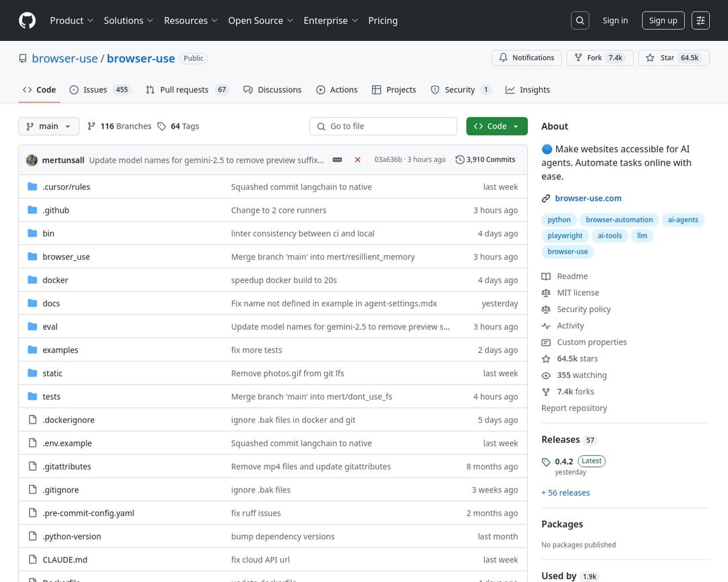Click the 03a636b commit hash

pos(388,160)
